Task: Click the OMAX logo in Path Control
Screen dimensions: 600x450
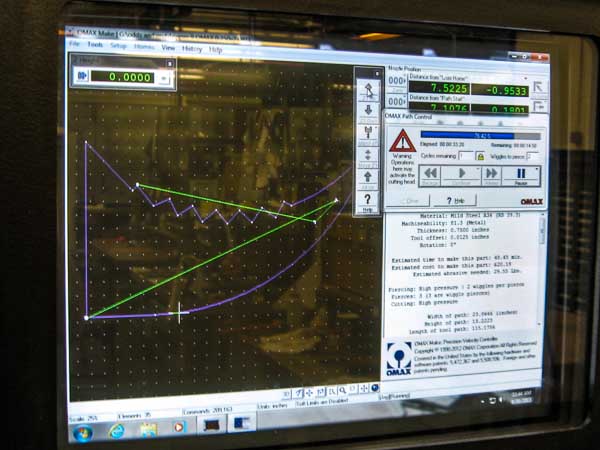Action: pyautogui.click(x=532, y=201)
